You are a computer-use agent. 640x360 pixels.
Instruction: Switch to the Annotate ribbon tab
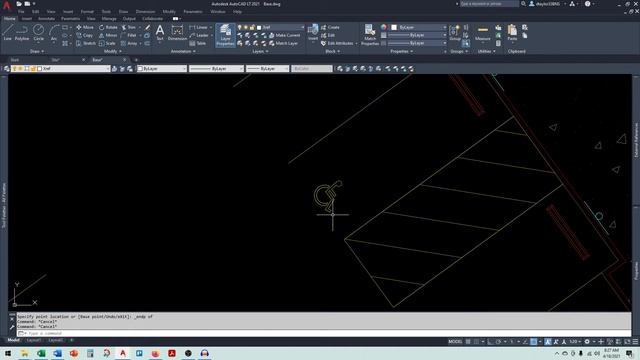[46, 19]
